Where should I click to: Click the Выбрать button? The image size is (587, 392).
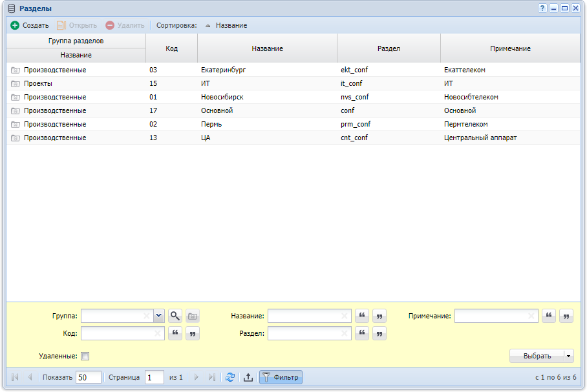[537, 356]
